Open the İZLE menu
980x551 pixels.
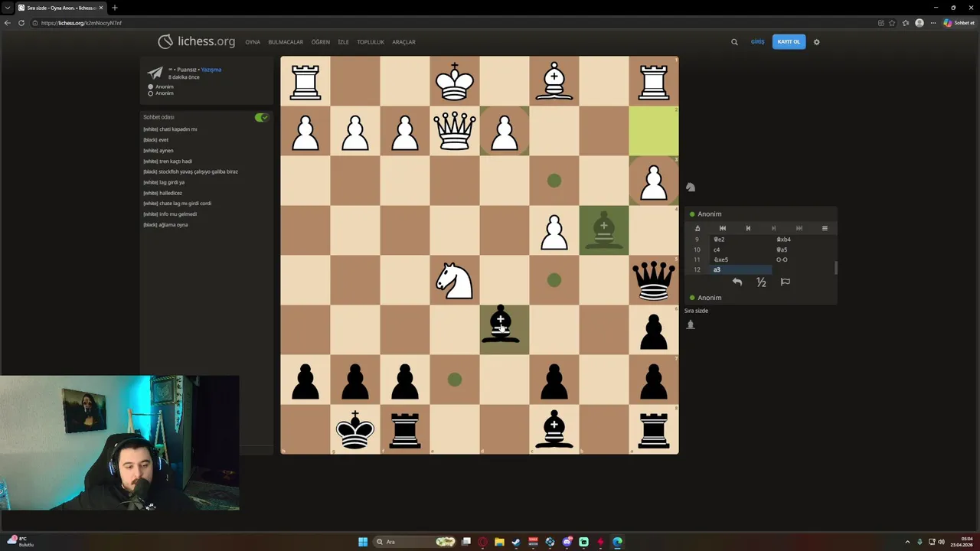point(344,42)
